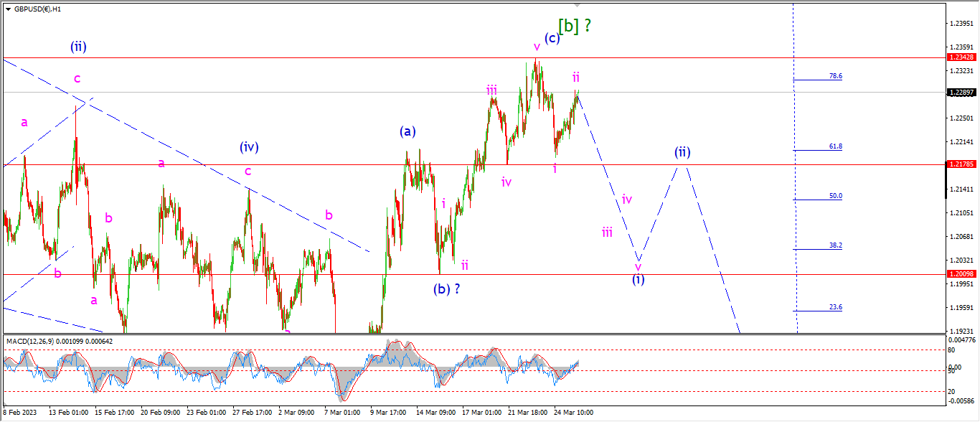Image resolution: width=980 pixels, height=422 pixels.
Task: Select the blue (b) ? wave label
Action: pos(447,289)
